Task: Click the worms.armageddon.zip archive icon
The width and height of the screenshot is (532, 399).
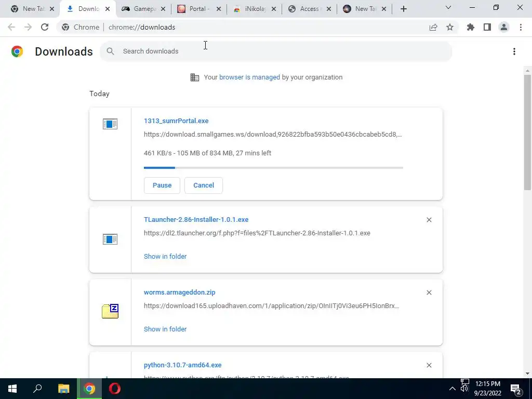Action: click(x=110, y=311)
